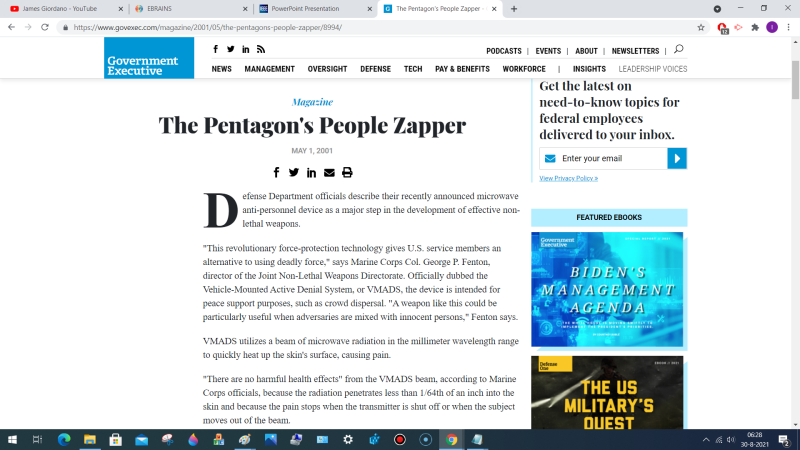Screen dimensions: 800x450
Task: Reload the page in Chrome
Action: pyautogui.click(x=45, y=27)
